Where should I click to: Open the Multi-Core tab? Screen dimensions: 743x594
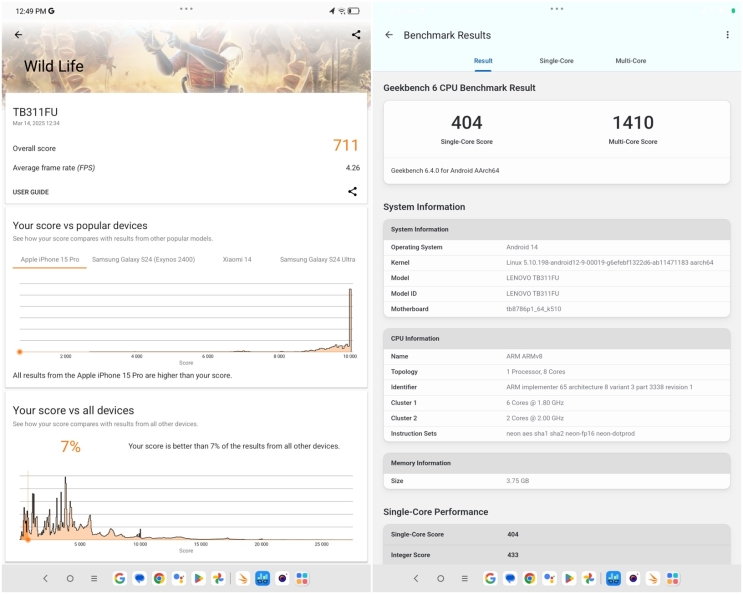point(630,61)
